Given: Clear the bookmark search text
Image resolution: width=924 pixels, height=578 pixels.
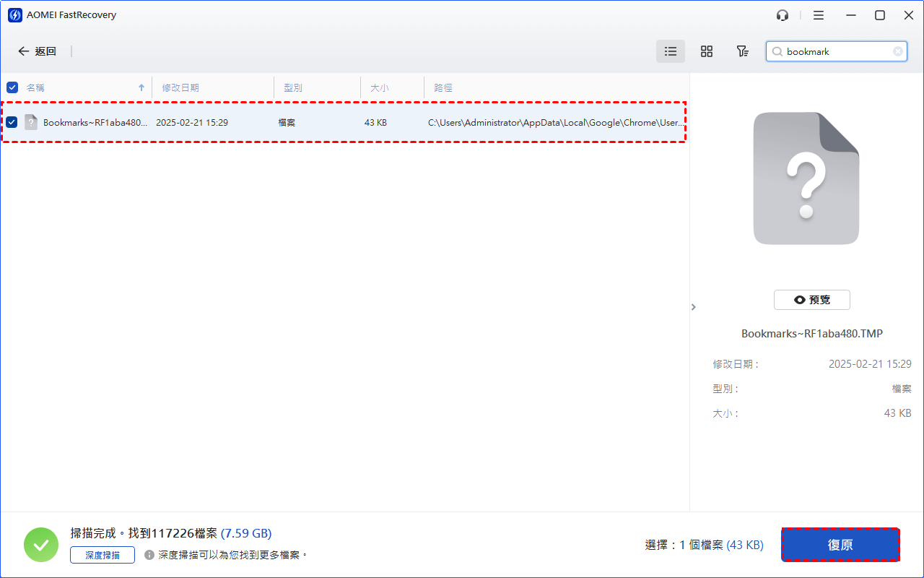Looking at the screenshot, I should point(898,51).
